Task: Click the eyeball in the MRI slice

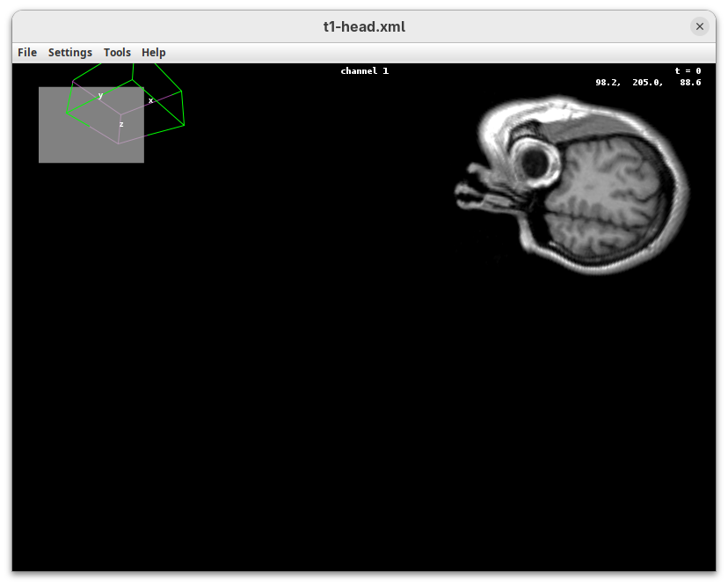Action: click(x=534, y=159)
